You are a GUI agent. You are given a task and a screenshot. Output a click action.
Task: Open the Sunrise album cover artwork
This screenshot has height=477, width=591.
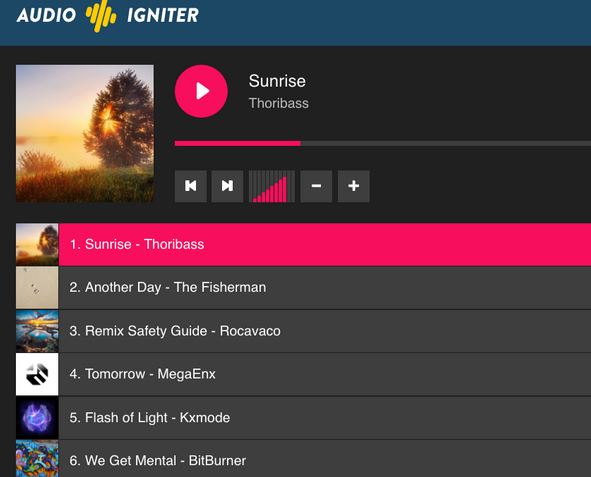click(x=85, y=134)
